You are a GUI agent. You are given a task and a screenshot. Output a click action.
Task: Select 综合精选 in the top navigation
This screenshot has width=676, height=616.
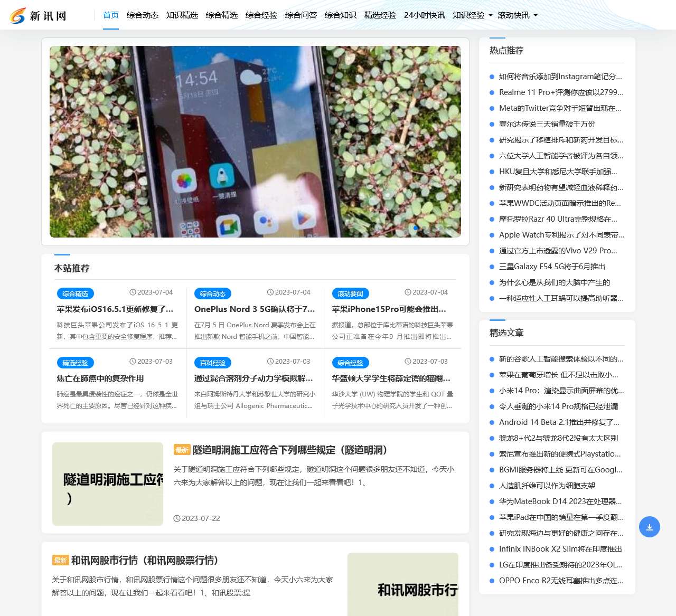[222, 15]
